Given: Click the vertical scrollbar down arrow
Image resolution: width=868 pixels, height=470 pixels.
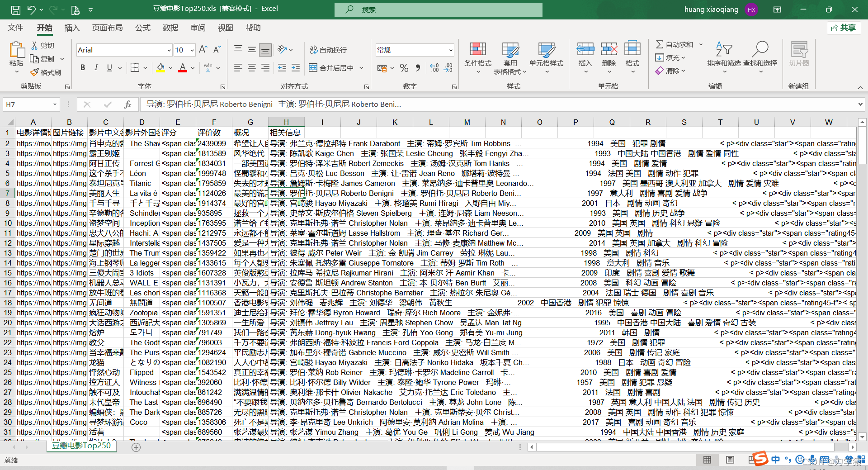Looking at the screenshot, I should 862,437.
